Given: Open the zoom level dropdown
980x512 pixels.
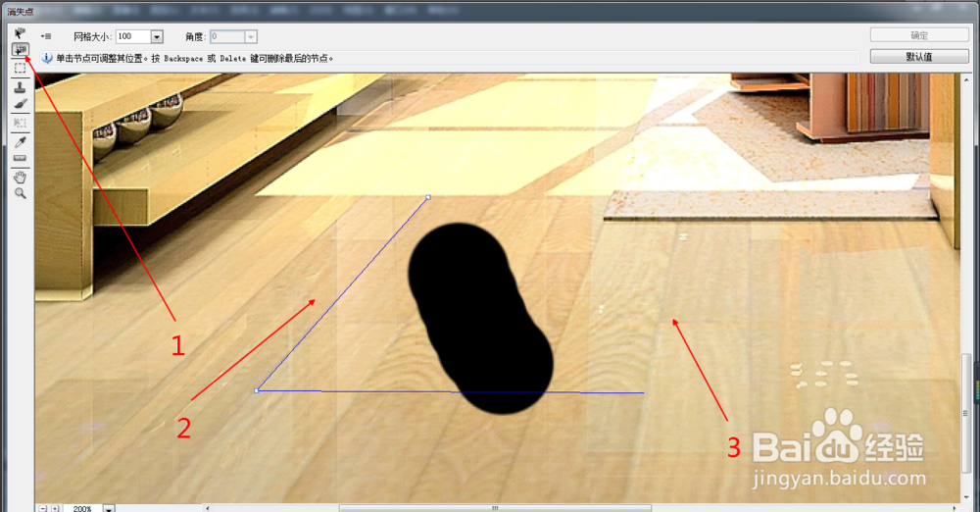Looking at the screenshot, I should 109,508.
